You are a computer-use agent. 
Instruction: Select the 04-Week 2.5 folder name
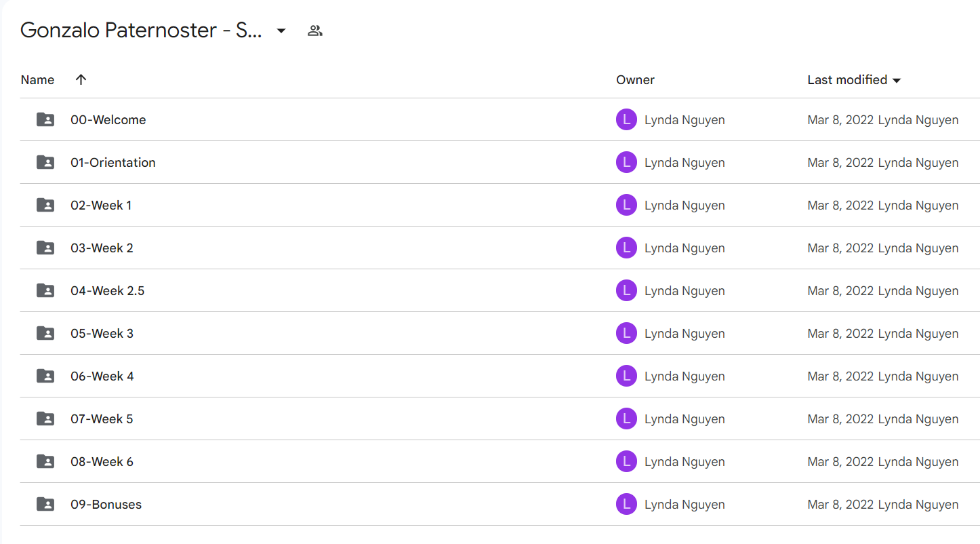pos(108,291)
